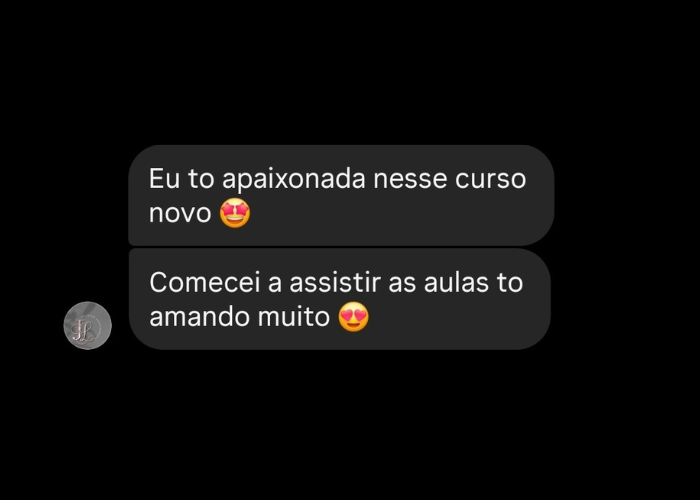Image resolution: width=700 pixels, height=500 pixels.
Task: Click the word 'apaixonada' in first message
Action: click(294, 179)
